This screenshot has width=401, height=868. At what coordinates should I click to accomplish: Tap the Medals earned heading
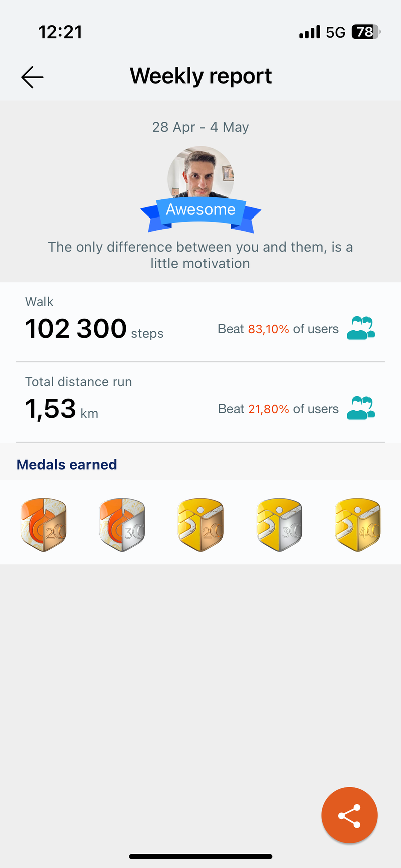click(x=67, y=465)
